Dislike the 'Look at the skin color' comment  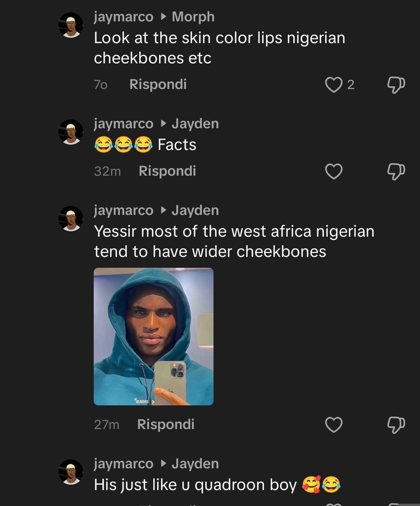click(396, 84)
